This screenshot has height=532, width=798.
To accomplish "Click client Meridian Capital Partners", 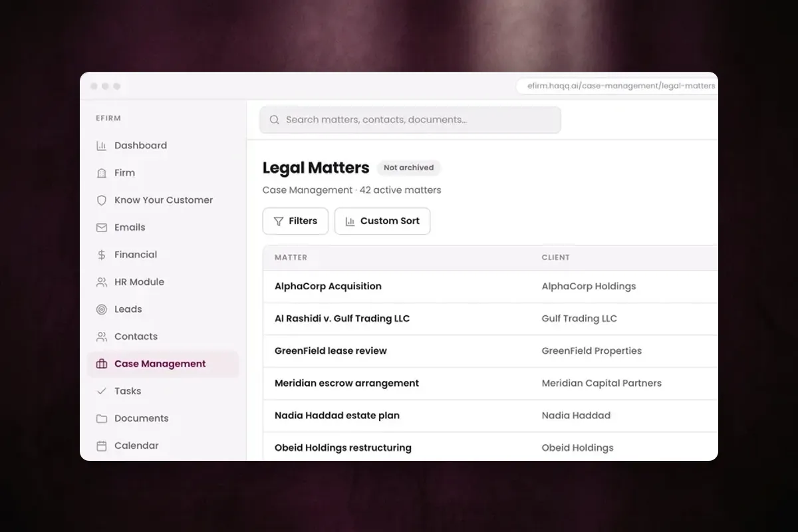I will pos(602,383).
